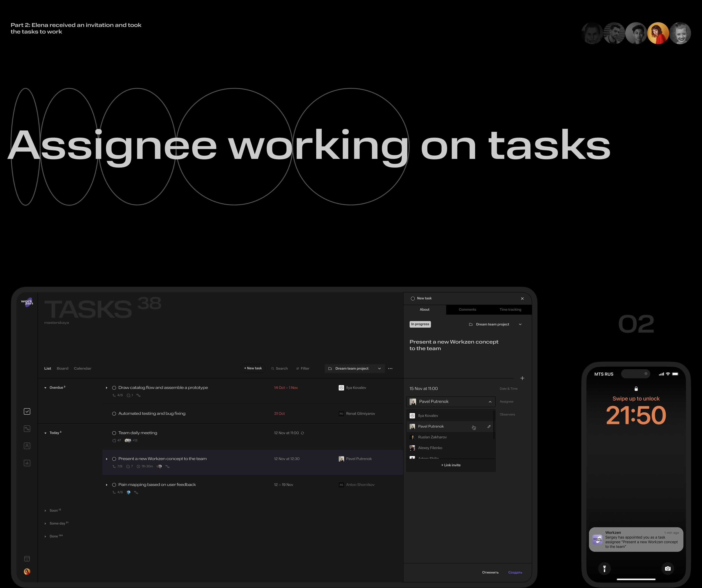Check off Automated testing and bug fixing

(114, 414)
